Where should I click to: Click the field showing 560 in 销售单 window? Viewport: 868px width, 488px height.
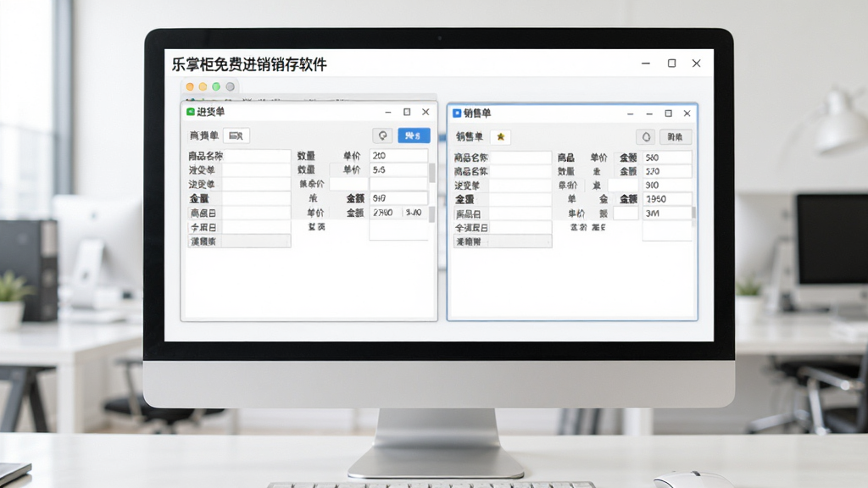667,158
